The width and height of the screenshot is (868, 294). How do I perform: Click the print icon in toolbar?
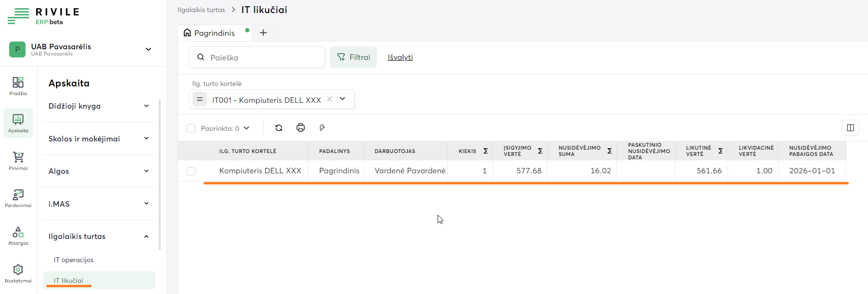(x=301, y=128)
